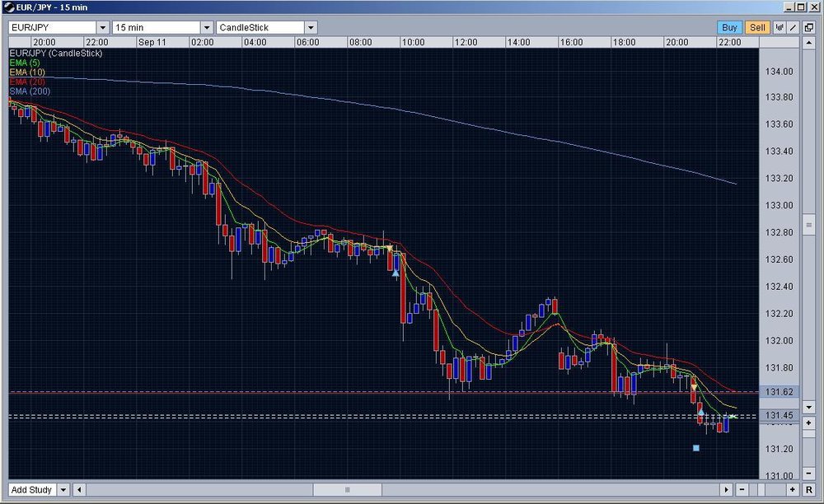Click the EUR/JPY window title icon
824x504 pixels.
(9, 7)
